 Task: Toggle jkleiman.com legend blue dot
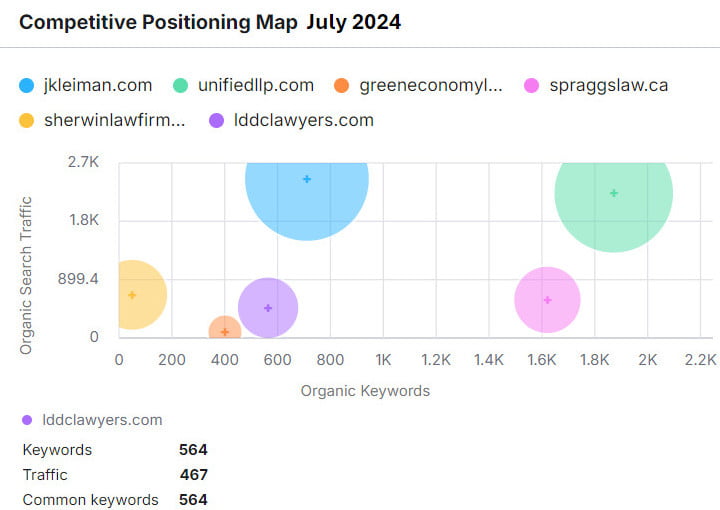27,86
